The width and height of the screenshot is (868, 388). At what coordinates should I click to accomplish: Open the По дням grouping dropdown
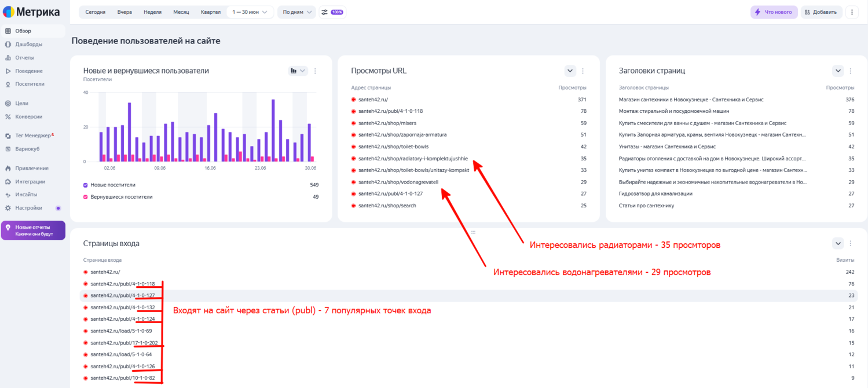[297, 12]
